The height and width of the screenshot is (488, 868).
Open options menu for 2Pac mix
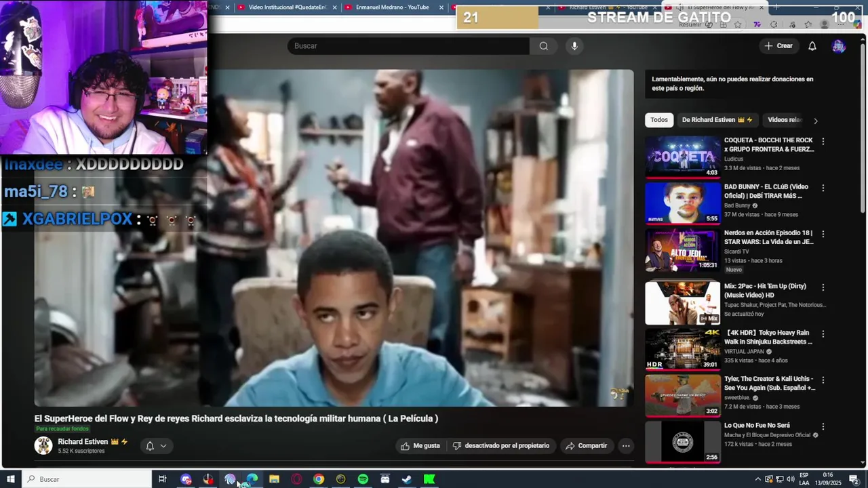(x=823, y=287)
